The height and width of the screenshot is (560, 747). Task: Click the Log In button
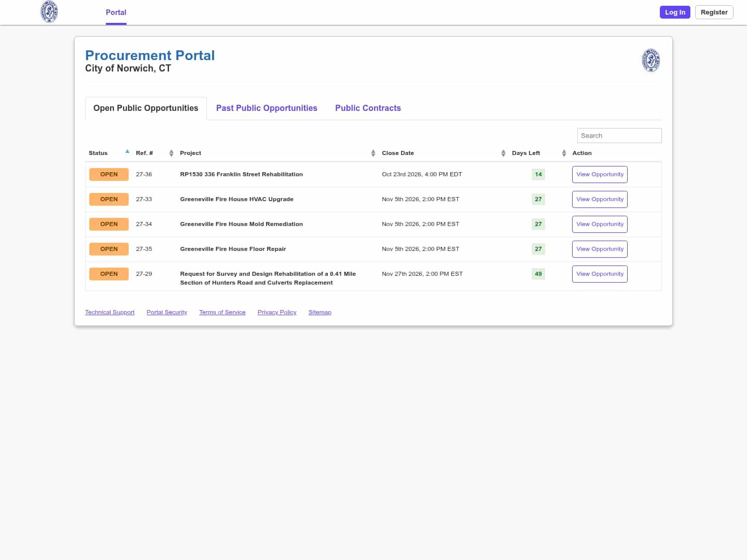pos(675,12)
